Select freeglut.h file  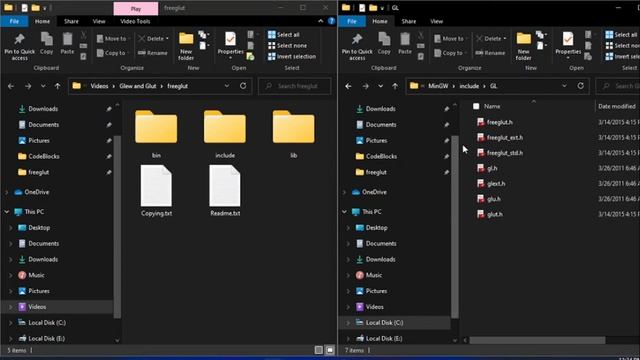[495, 122]
